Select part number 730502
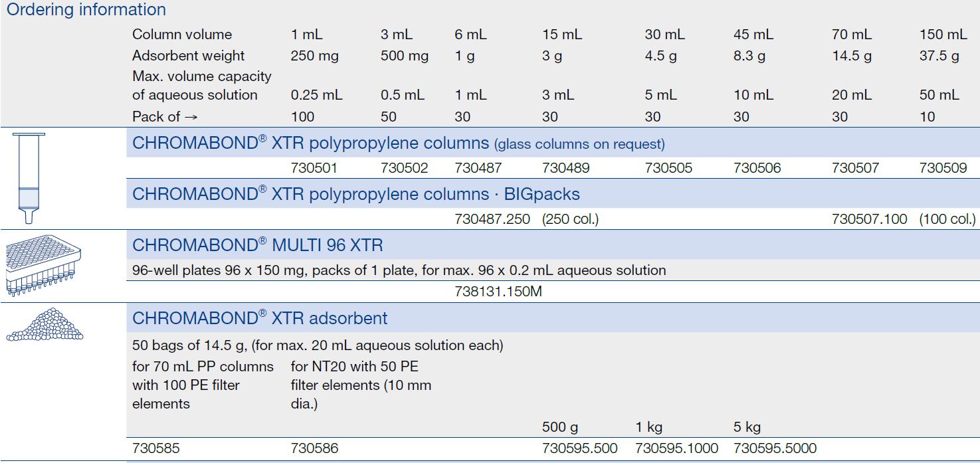The image size is (980, 463). tap(405, 168)
